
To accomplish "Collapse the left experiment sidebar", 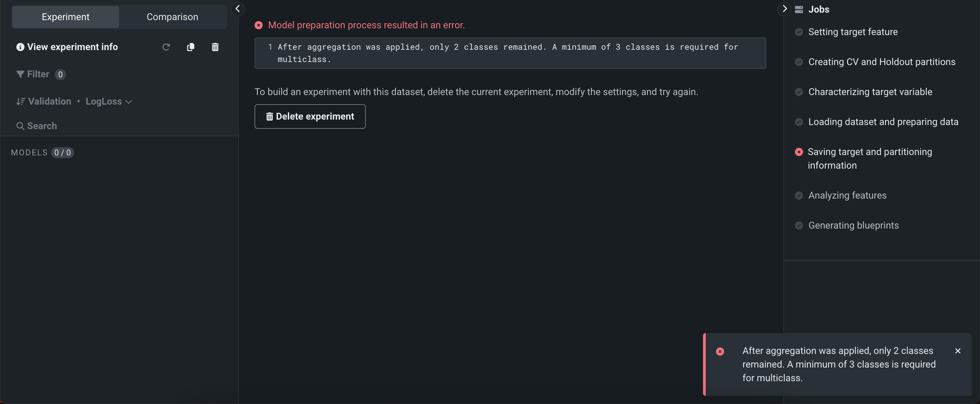I will pyautogui.click(x=238, y=9).
